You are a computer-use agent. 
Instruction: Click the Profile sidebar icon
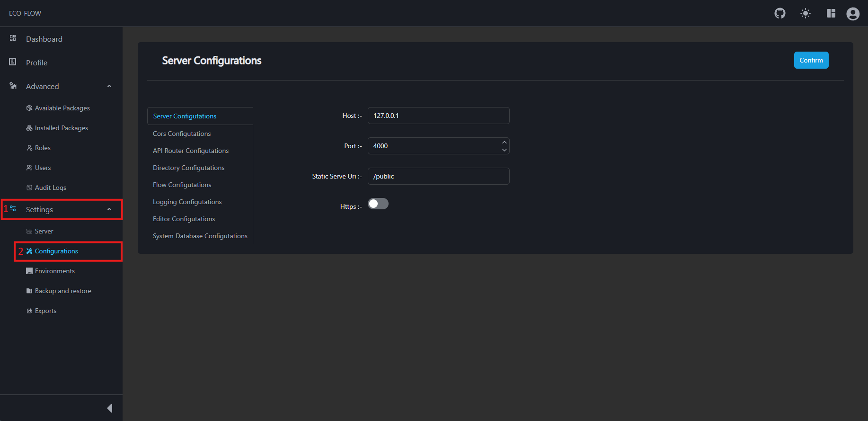[13, 62]
